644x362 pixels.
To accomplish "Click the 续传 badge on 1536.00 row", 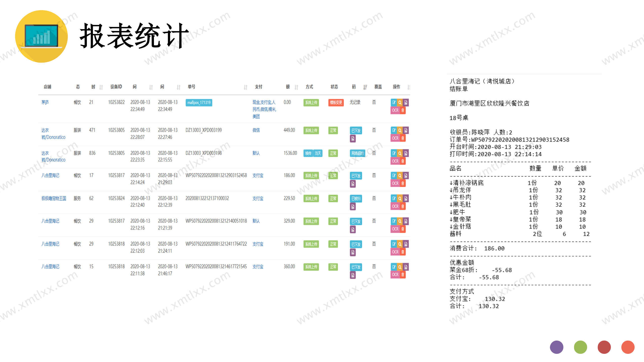I will (x=308, y=153).
